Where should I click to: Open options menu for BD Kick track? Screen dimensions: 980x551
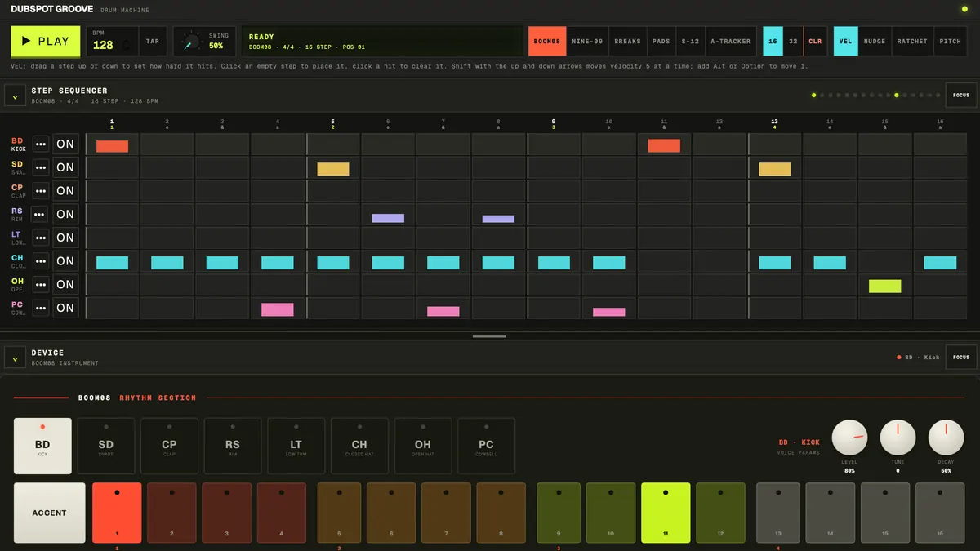click(40, 144)
